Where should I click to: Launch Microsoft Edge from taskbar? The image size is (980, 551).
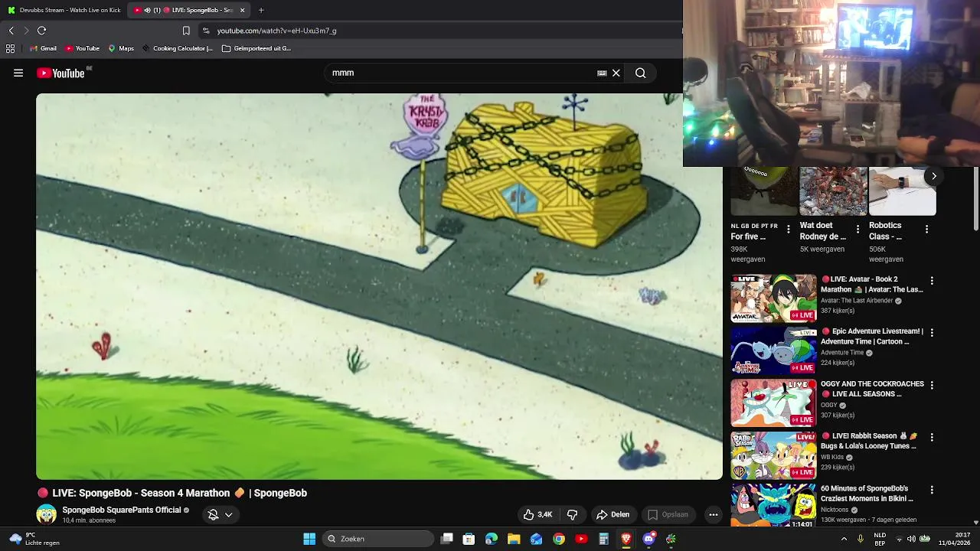coord(492,539)
